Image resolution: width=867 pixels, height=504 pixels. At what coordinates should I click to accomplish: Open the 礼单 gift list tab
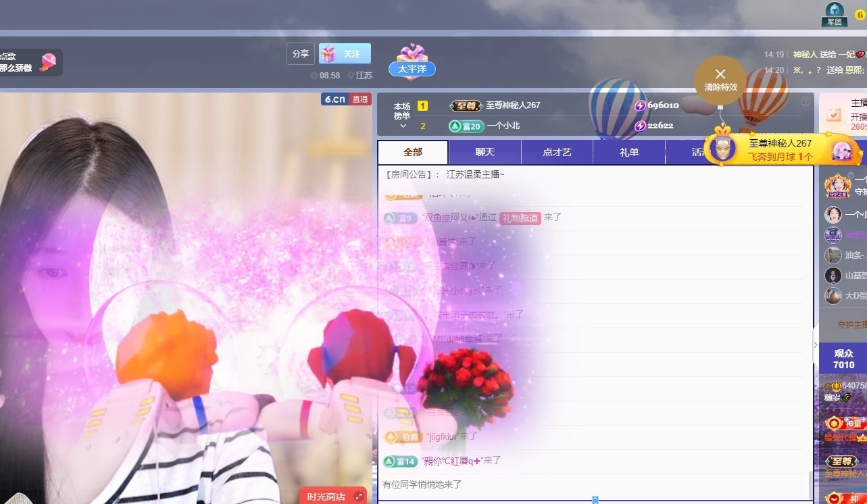pyautogui.click(x=629, y=152)
